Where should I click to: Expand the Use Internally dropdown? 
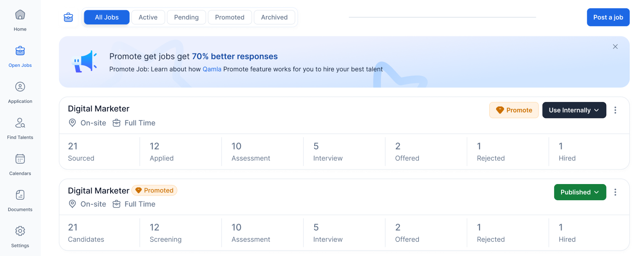574,110
